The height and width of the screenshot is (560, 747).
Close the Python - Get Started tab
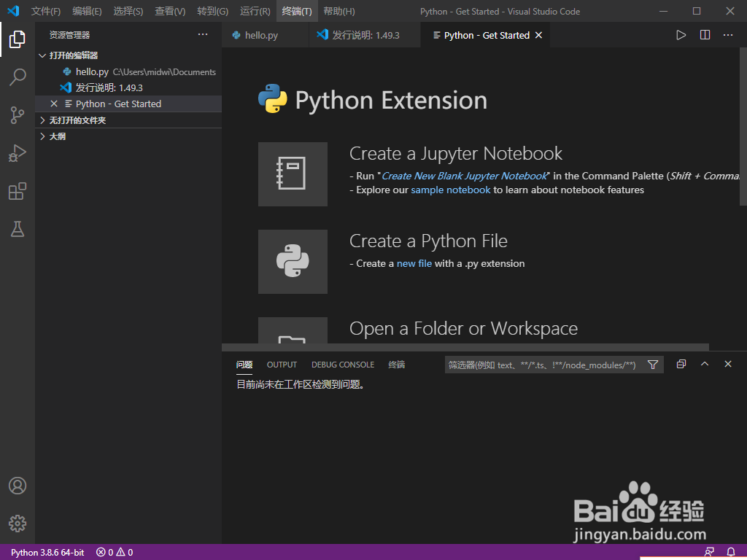tap(539, 35)
